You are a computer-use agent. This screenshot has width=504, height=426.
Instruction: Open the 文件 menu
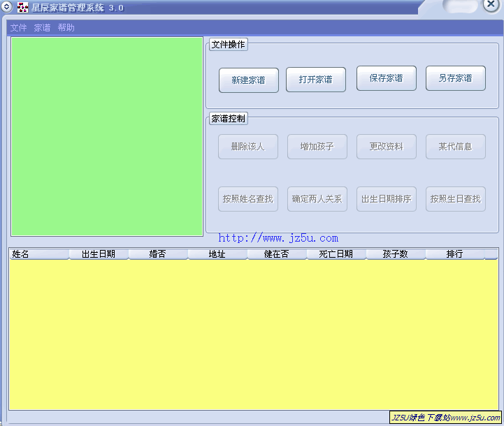coord(18,28)
